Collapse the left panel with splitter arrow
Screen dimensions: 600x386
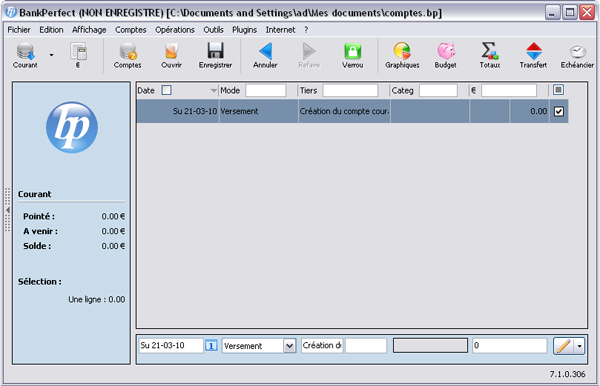7,210
